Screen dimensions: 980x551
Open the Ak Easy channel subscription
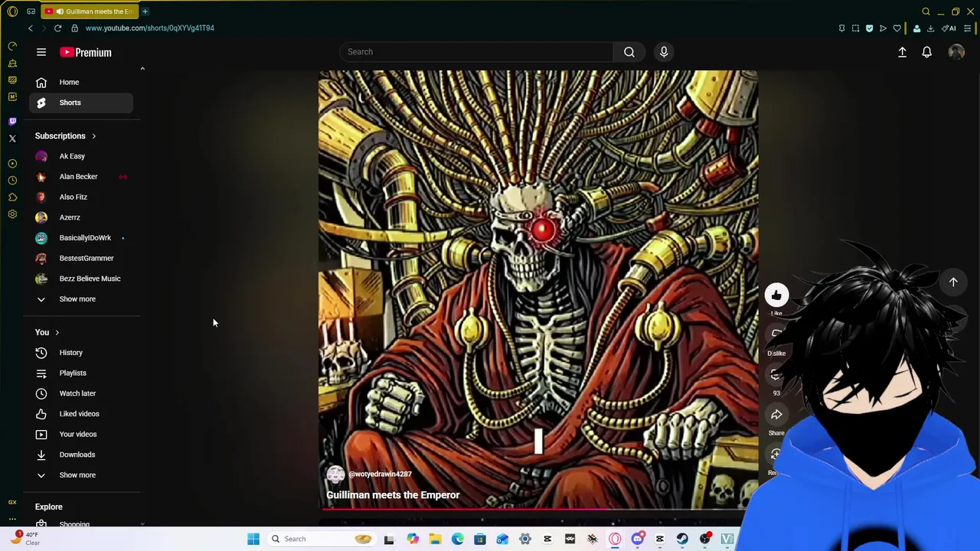(81, 156)
